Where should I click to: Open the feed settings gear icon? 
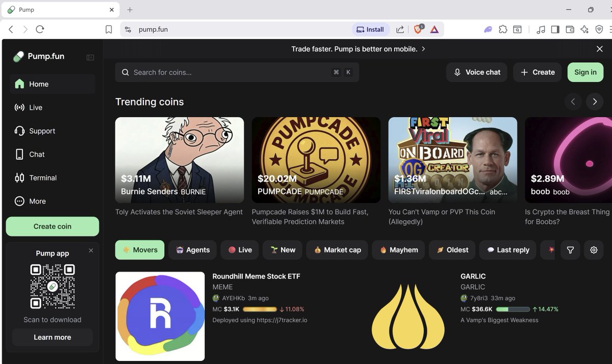coord(593,250)
